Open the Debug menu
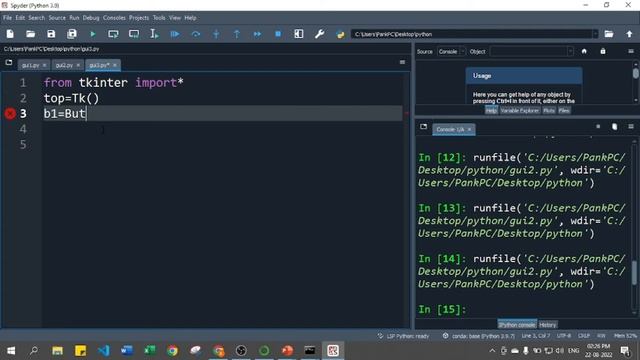Screen dimensions: 640x360 tap(91, 18)
